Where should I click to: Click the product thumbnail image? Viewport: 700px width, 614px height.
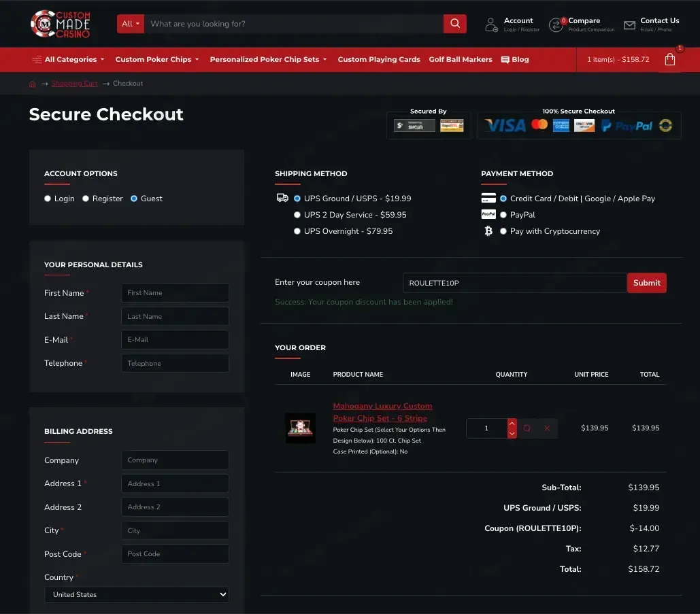[x=301, y=428]
